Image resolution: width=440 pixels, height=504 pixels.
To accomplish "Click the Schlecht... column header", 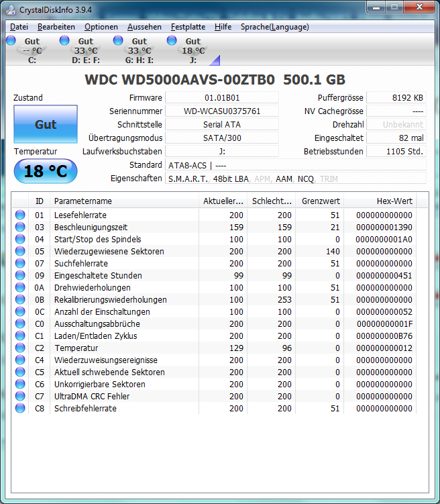I will [272, 201].
